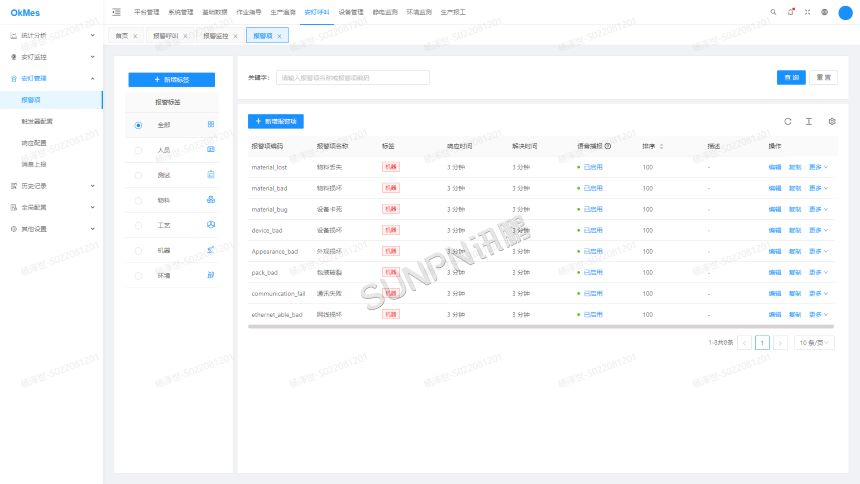Select the 人员 tag radio button

138,150
